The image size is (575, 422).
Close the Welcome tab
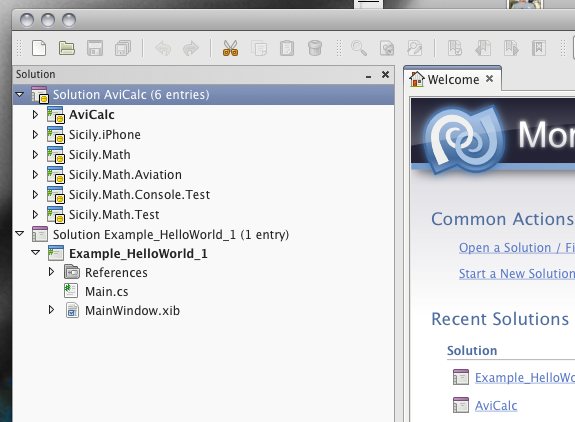point(490,78)
